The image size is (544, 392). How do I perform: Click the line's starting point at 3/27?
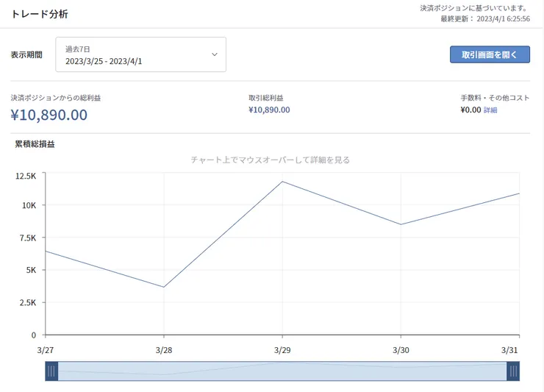46,252
